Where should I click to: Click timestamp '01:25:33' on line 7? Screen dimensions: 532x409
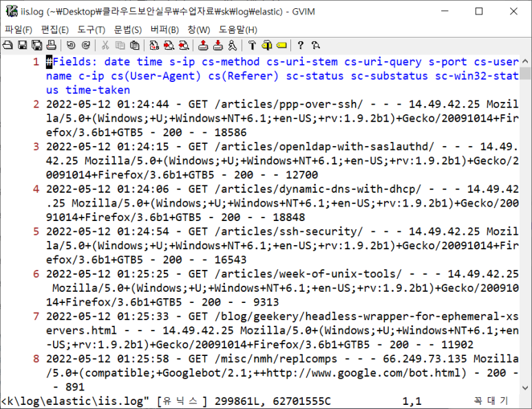(x=143, y=316)
